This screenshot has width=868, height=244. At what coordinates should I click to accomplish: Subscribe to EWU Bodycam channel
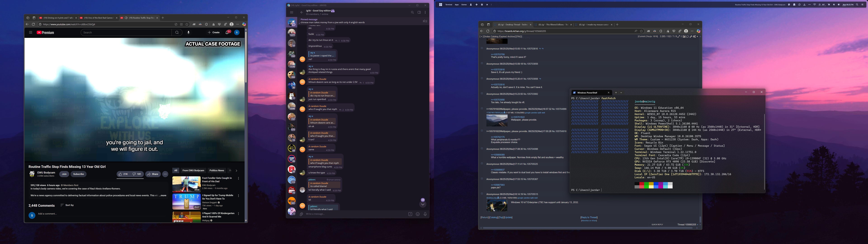pos(79,174)
